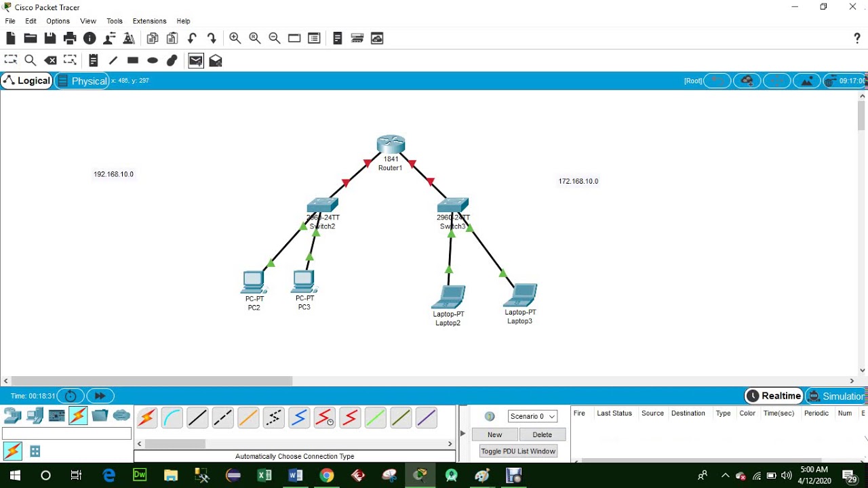Open a file with the folder icon
Screen dimensions: 868x488
pyautogui.click(x=30, y=39)
